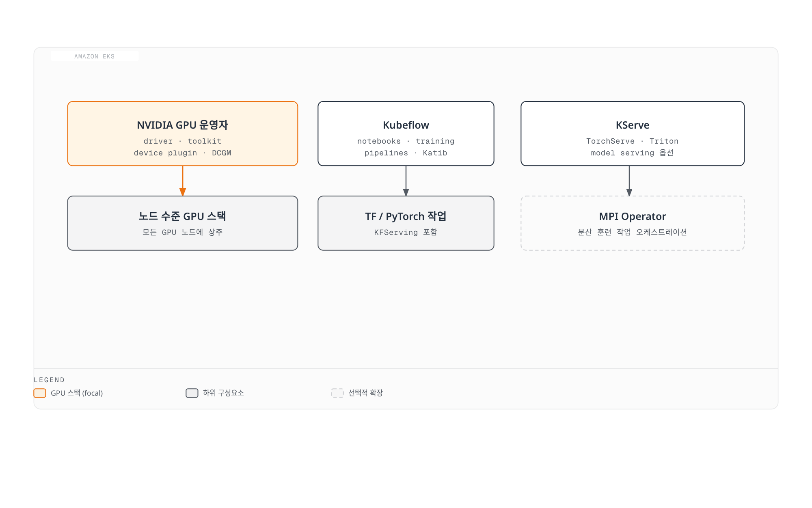Click the AMAZON EKS cluster label
Viewport: 812px width, 508px height.
[95, 56]
